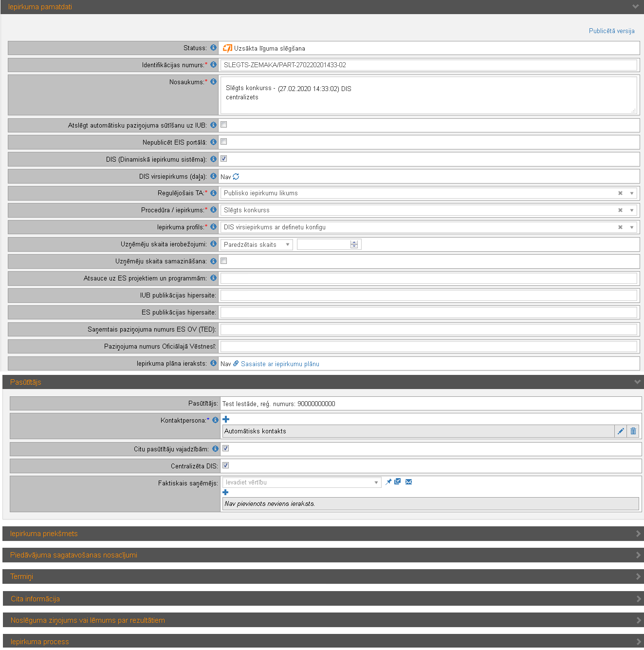Image resolution: width=644 pixels, height=650 pixels.
Task: Toggle the Centralizēta DIS checkbox
Action: (x=226, y=465)
